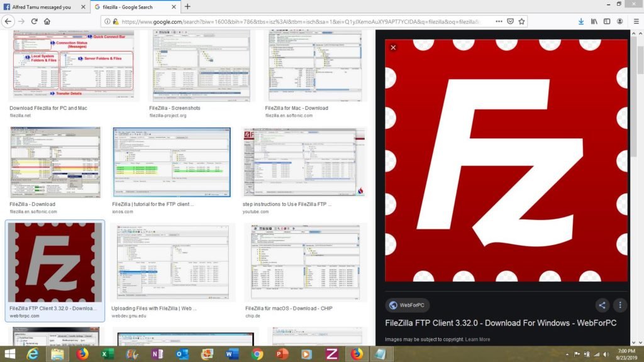Open the Firefox home page
Viewport: 644px width, 362px height.
[x=47, y=21]
